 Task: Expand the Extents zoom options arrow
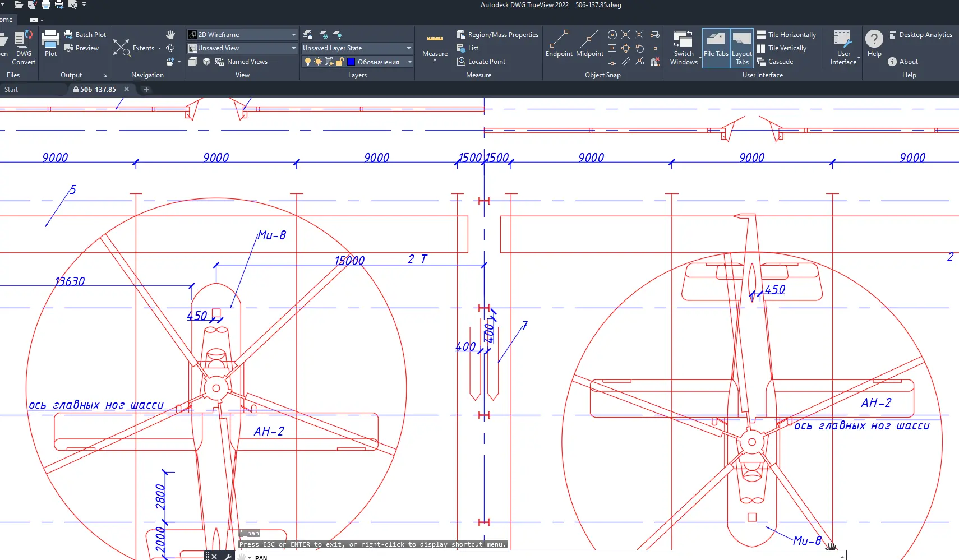159,48
